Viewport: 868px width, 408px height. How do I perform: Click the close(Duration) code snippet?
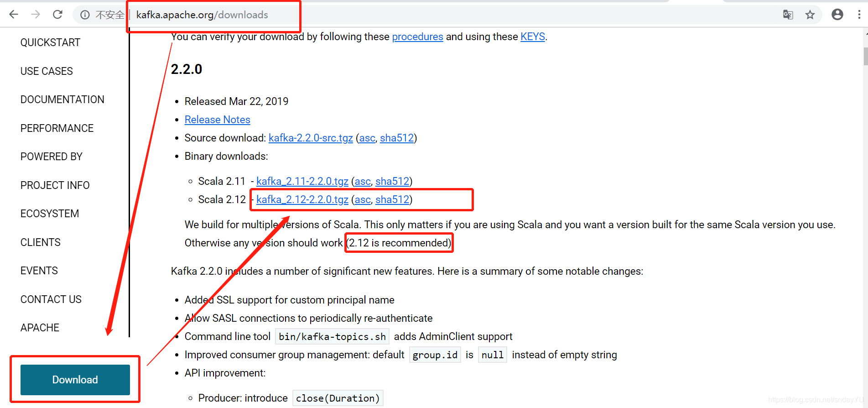click(338, 398)
